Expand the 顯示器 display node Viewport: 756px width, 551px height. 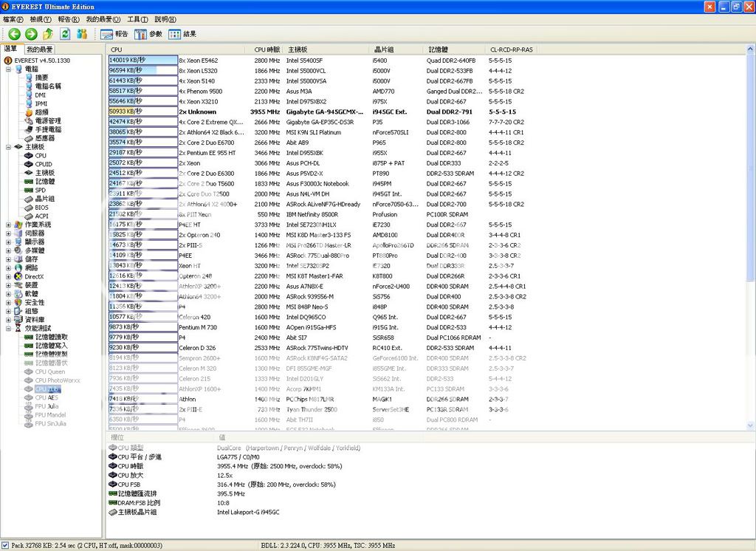coord(8,242)
